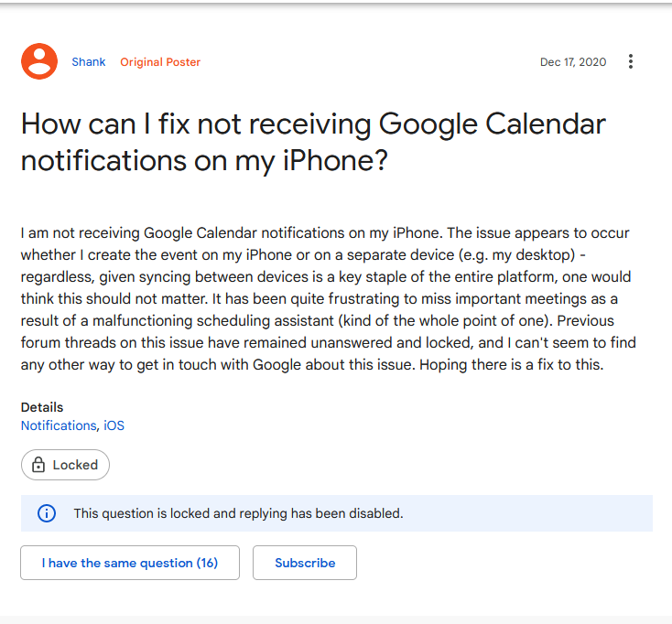Open the iOS details link

[114, 425]
